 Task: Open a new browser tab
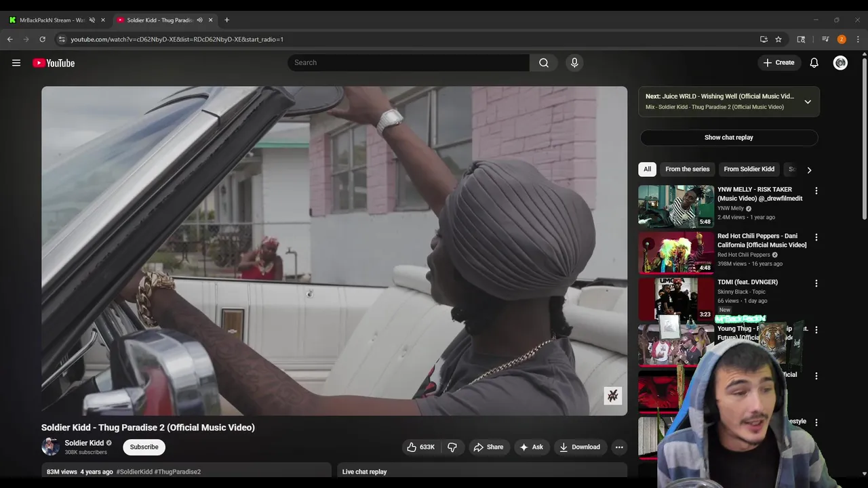click(226, 20)
